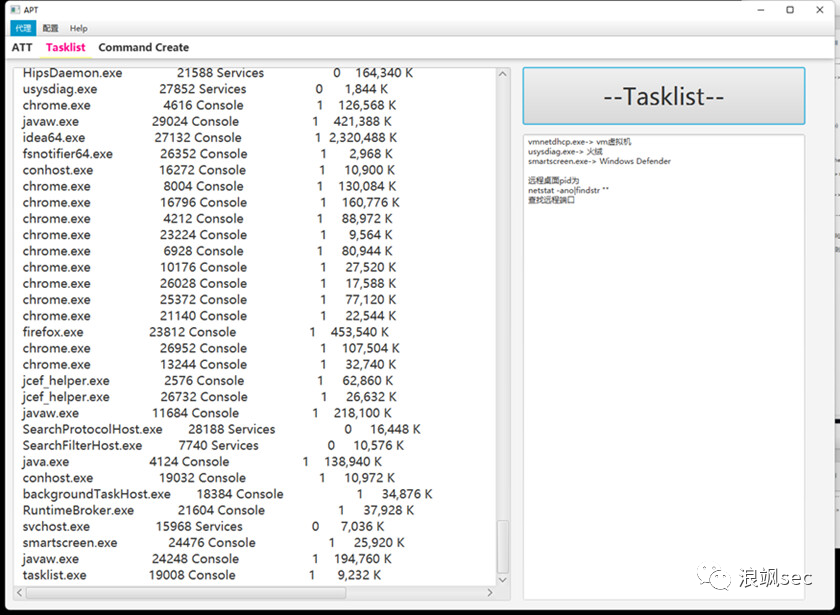The width and height of the screenshot is (840, 615).
Task: Select chrome.exe row with PID 4616
Action: 209,105
